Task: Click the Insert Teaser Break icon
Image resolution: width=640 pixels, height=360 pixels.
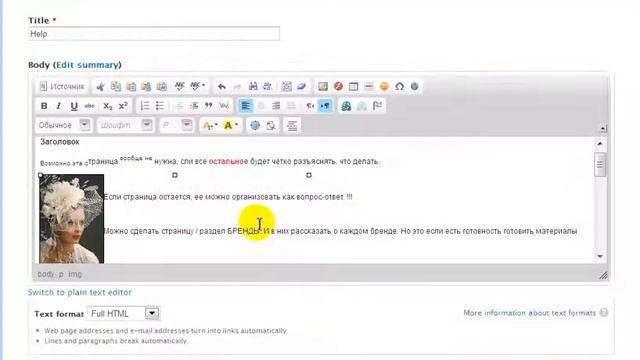Action: pos(292,125)
